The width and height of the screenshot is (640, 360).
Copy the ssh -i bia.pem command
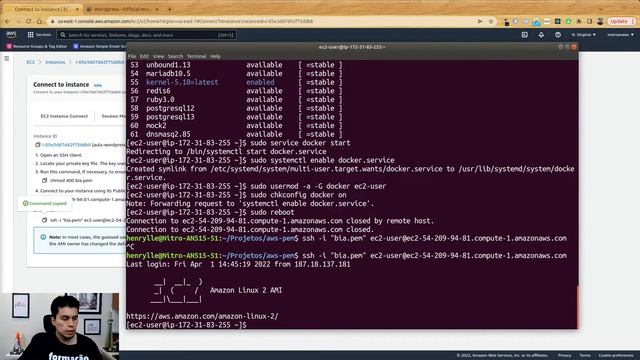(44, 220)
